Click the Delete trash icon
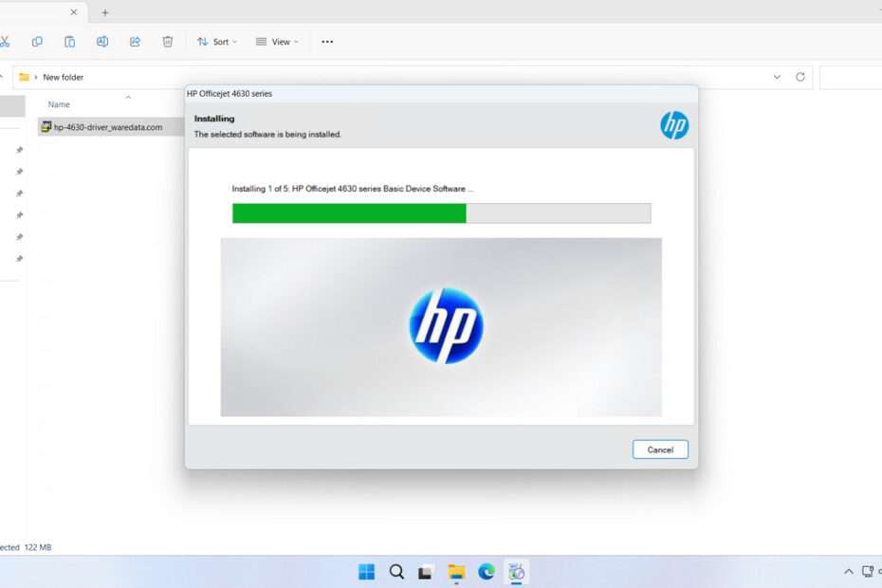The image size is (882, 588). tap(168, 42)
